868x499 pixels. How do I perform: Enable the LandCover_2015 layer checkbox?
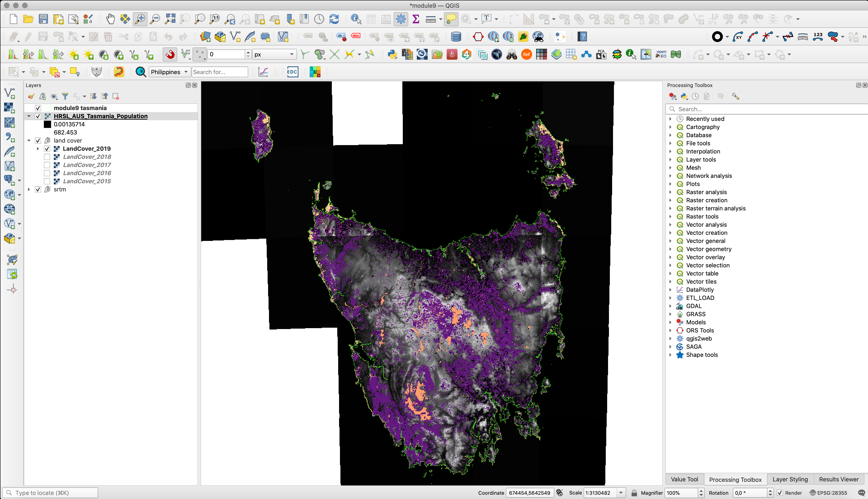[47, 181]
